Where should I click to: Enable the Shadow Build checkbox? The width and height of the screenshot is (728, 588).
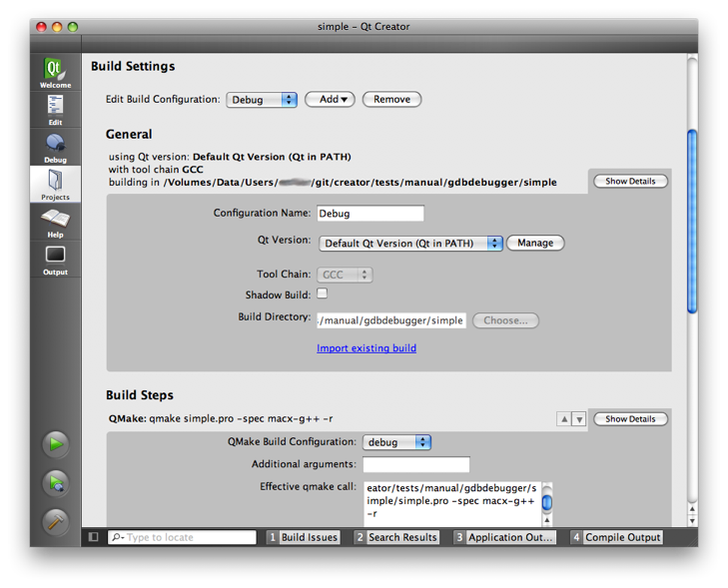pos(323,294)
